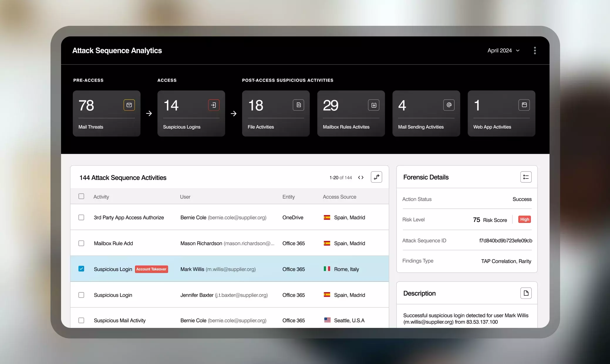Screen dimensions: 610x364
Task: Check the Mailbox Rule Add row checkbox
Action: pyautogui.click(x=81, y=243)
